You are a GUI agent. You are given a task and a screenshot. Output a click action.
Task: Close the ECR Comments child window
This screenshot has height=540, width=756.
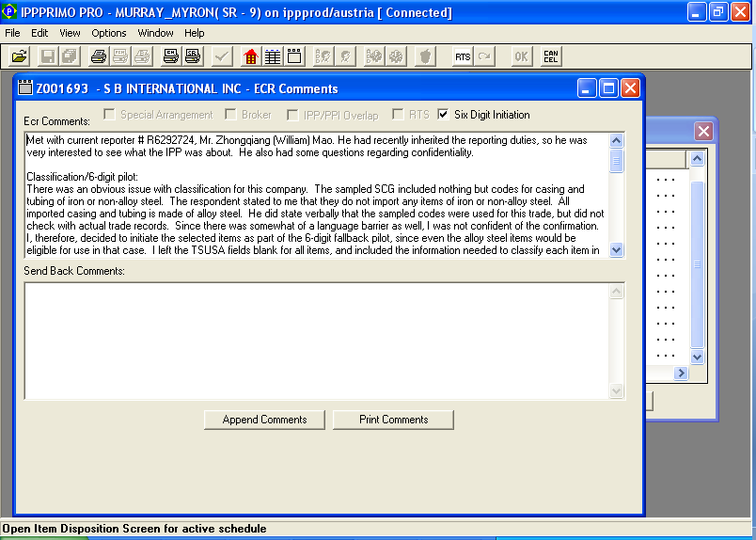click(630, 88)
